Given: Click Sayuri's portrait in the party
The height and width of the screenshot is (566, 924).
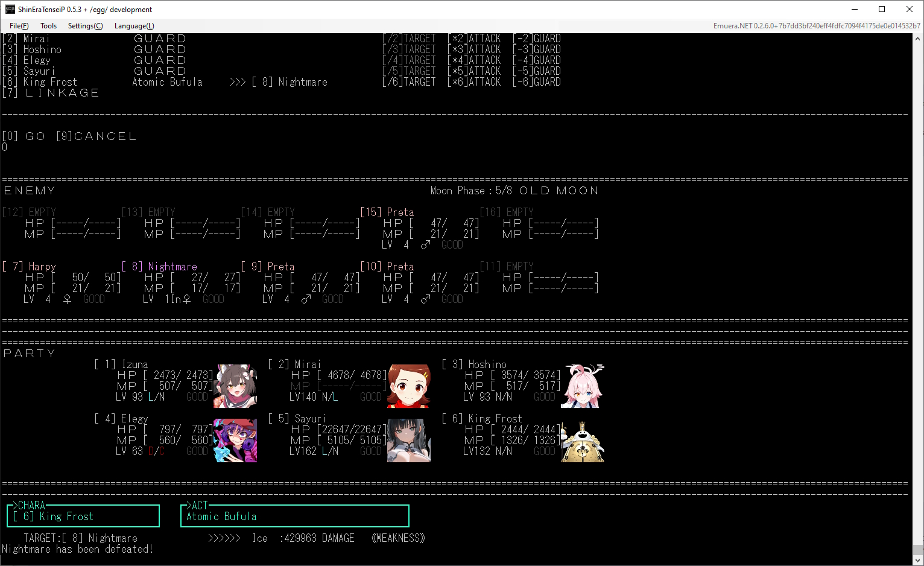Looking at the screenshot, I should click(409, 440).
